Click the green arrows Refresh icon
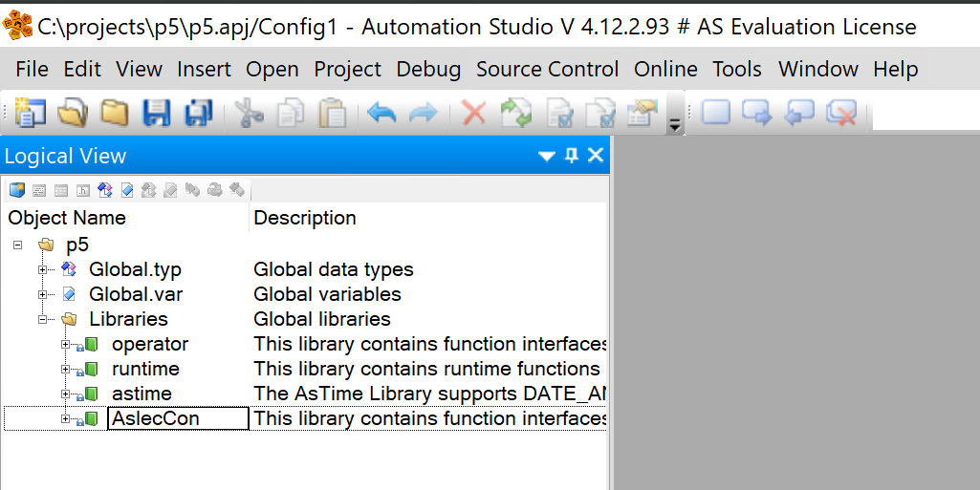 pyautogui.click(x=516, y=114)
